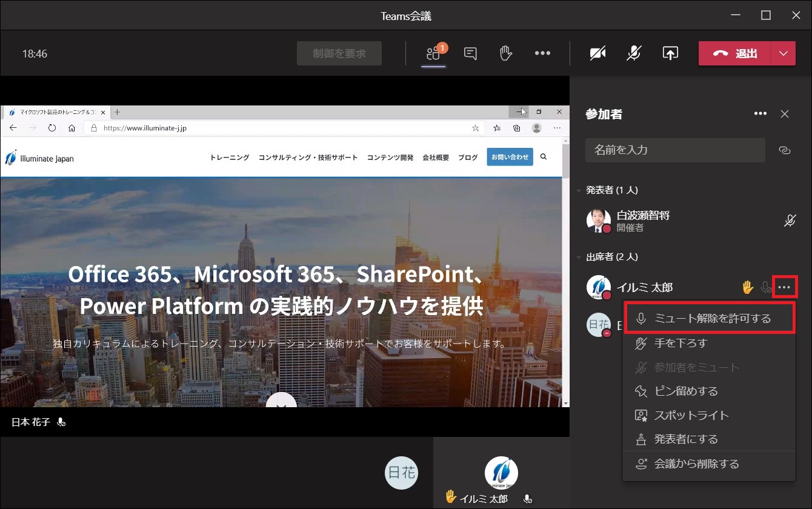Close the tab in shared browser
This screenshot has height=509, width=812.
[x=103, y=112]
